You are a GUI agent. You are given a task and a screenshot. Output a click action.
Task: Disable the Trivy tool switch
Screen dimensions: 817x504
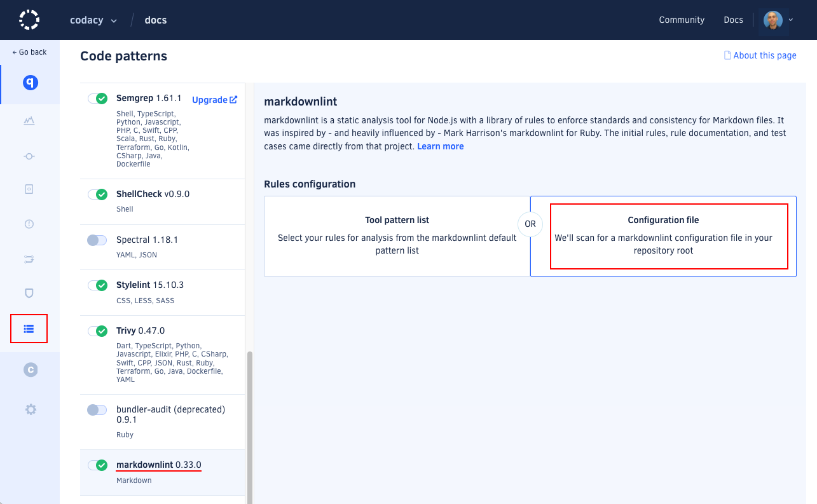pos(97,331)
